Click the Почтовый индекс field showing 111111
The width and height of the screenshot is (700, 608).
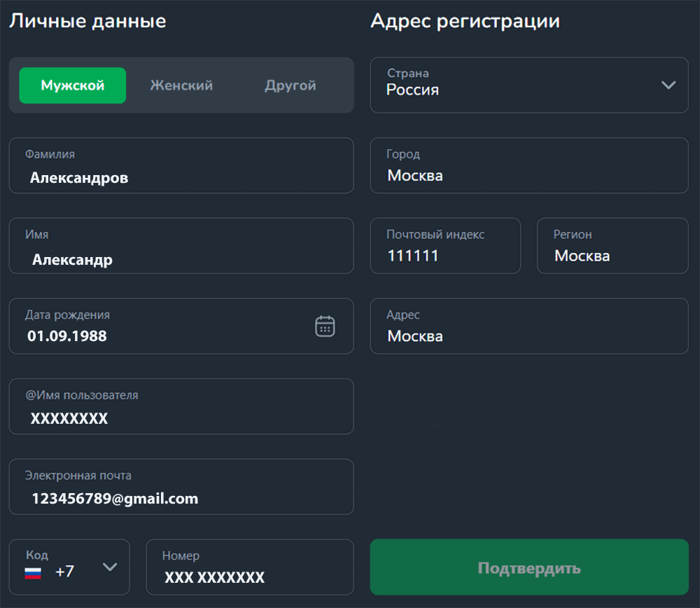[x=445, y=246]
